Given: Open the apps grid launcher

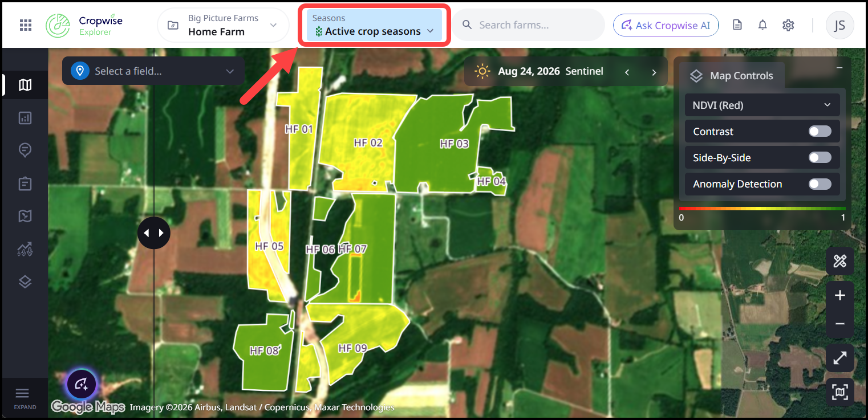Looking at the screenshot, I should point(26,25).
